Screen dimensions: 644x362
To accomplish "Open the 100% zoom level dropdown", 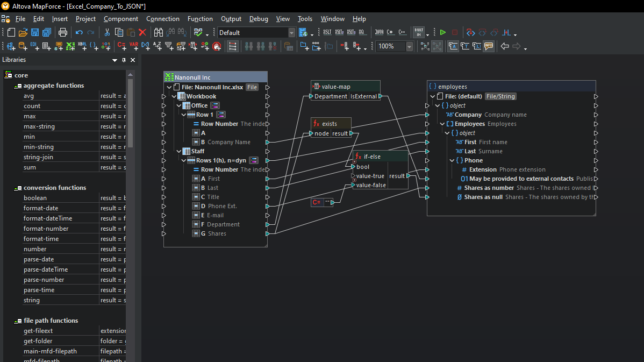I will pyautogui.click(x=409, y=46).
